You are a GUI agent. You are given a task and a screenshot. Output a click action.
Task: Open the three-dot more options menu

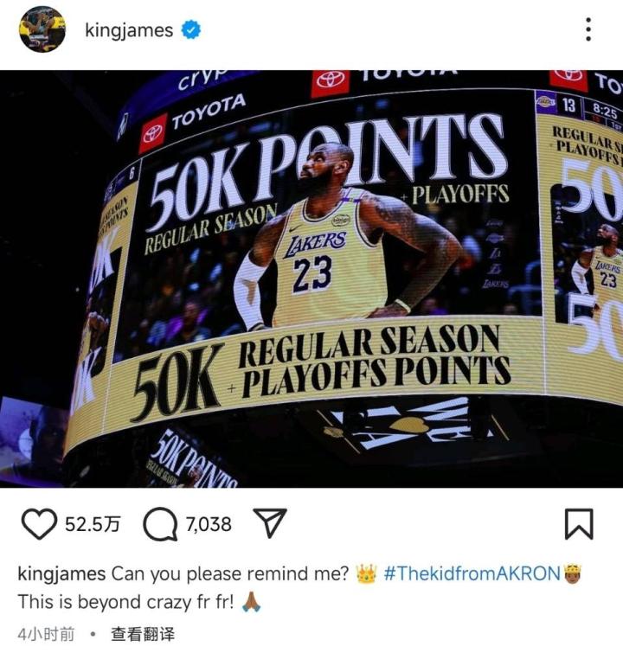pos(588,29)
